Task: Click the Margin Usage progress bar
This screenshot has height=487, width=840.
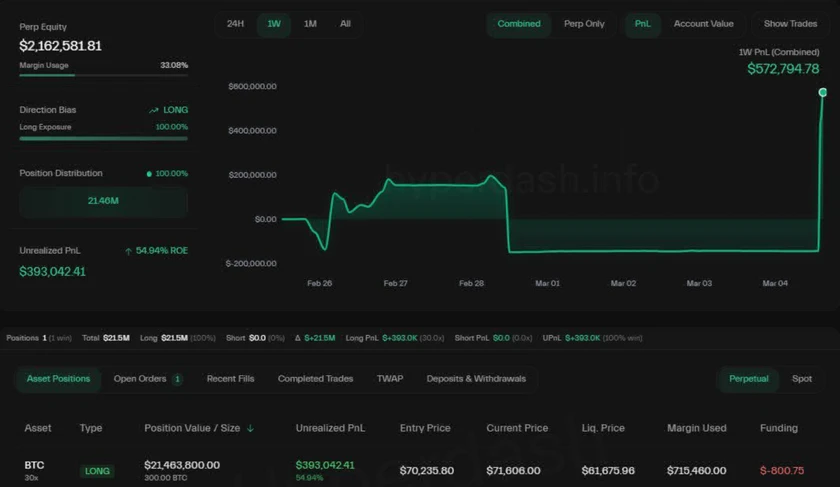Action: [x=103, y=75]
